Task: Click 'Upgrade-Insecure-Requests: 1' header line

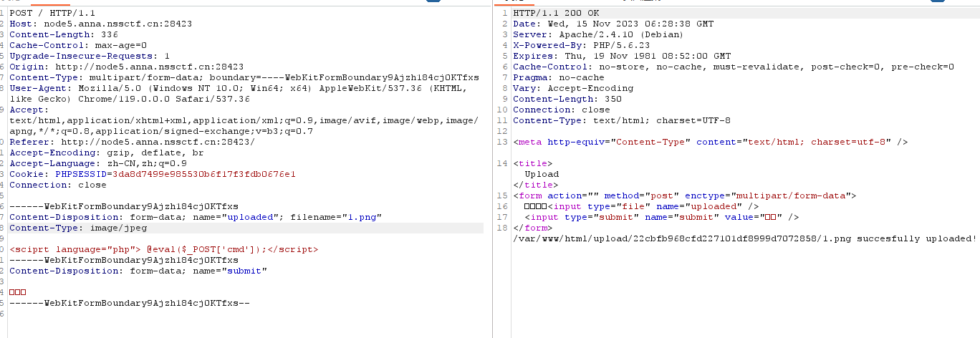Action: pos(90,56)
